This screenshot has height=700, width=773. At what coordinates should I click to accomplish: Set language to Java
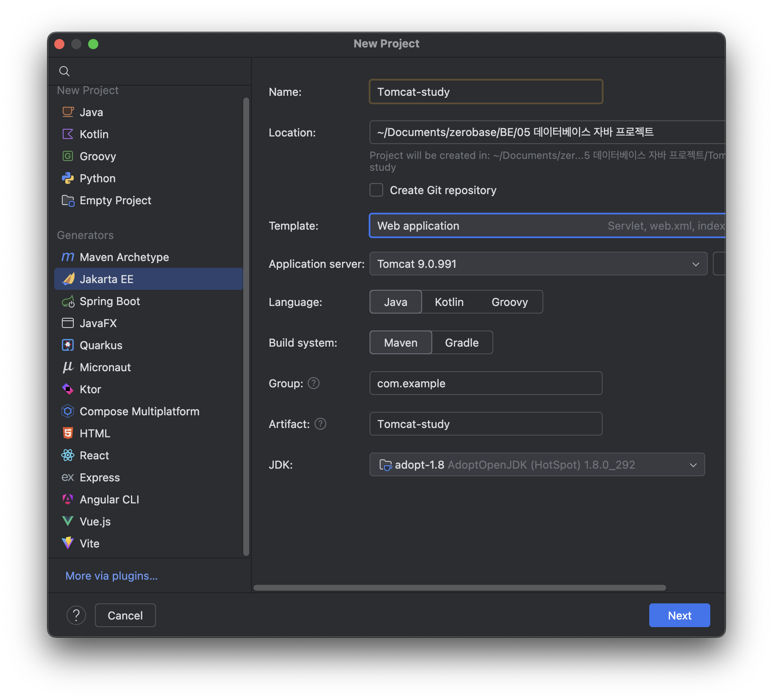[395, 302]
